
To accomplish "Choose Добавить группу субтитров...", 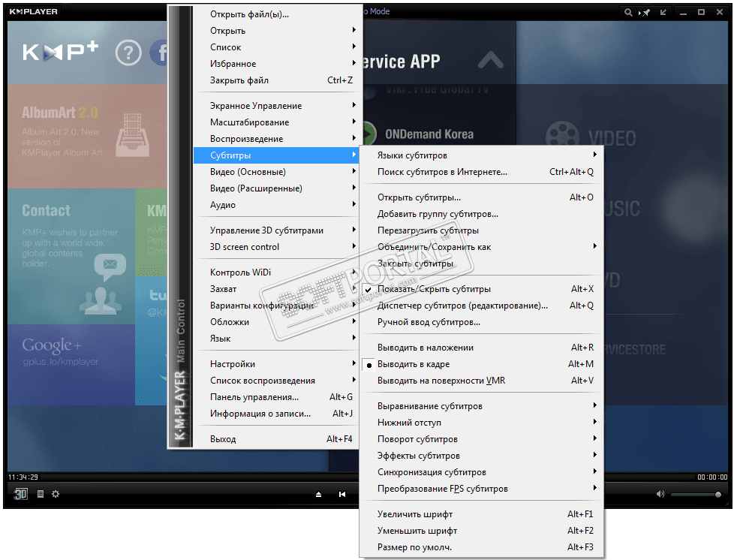I will (481, 213).
